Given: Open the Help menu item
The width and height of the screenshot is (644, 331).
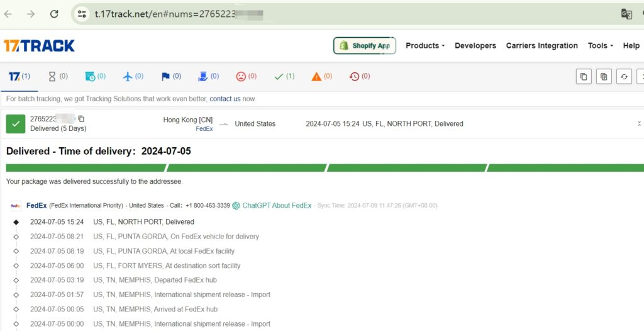Looking at the screenshot, I should tap(631, 46).
